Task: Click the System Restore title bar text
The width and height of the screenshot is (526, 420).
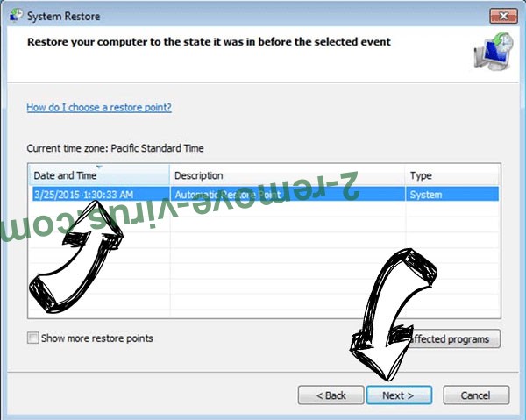Action: point(63,16)
